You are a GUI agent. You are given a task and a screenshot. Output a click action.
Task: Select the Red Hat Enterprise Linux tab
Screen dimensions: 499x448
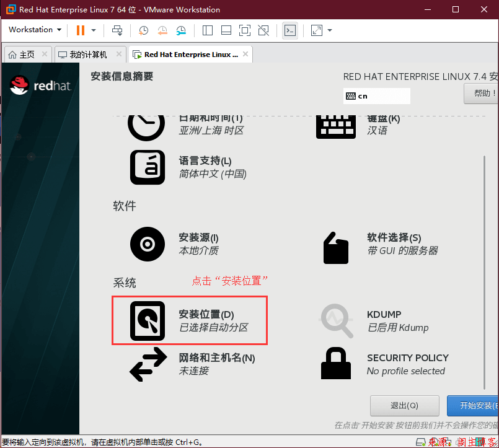click(191, 55)
